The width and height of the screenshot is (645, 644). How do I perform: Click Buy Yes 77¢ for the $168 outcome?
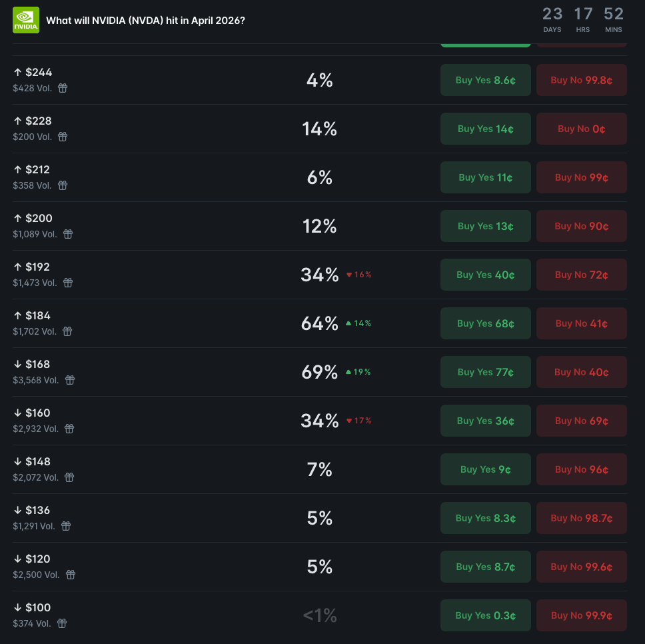point(485,372)
